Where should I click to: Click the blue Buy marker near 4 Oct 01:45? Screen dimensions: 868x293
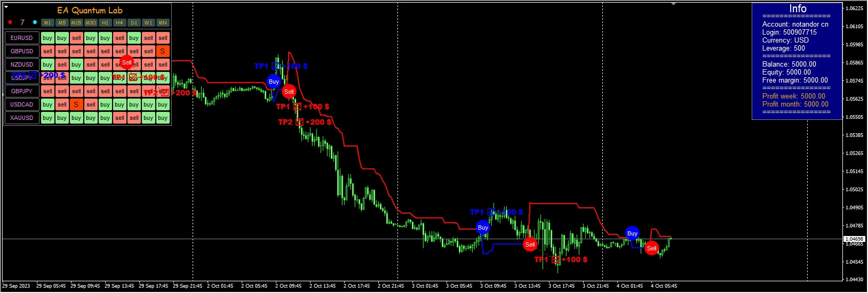[632, 233]
